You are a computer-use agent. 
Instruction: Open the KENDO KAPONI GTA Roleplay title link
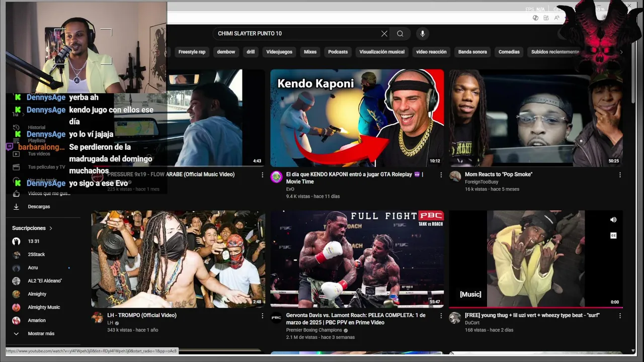(355, 178)
